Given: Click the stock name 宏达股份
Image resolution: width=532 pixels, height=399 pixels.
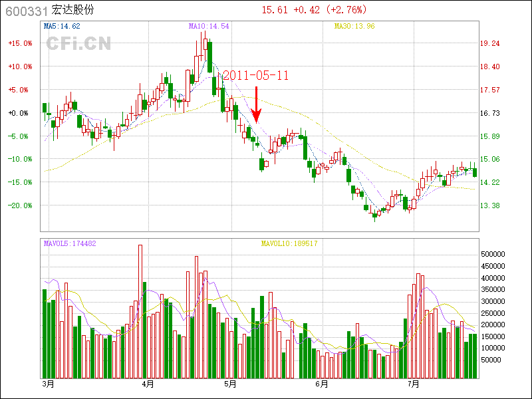Looking at the screenshot, I should click(x=72, y=11).
